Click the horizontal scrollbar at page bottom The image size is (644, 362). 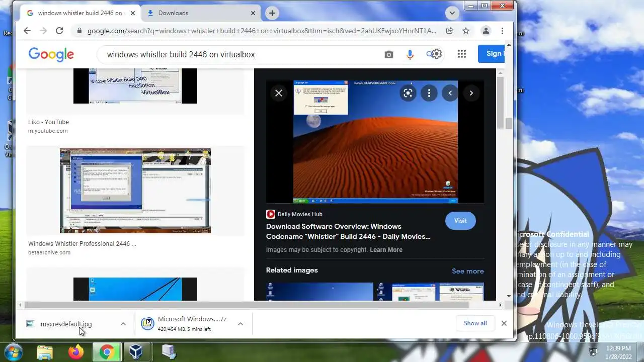pos(247,305)
